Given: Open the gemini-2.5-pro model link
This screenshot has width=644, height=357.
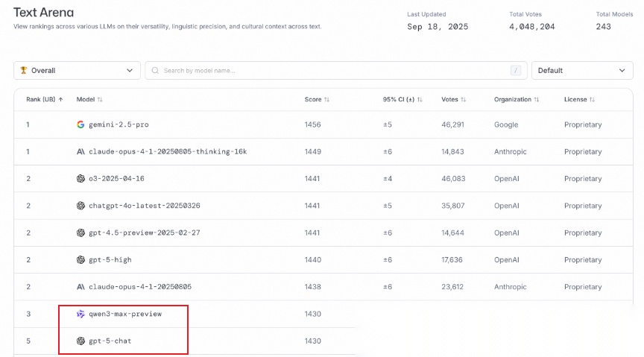Looking at the screenshot, I should [x=119, y=124].
